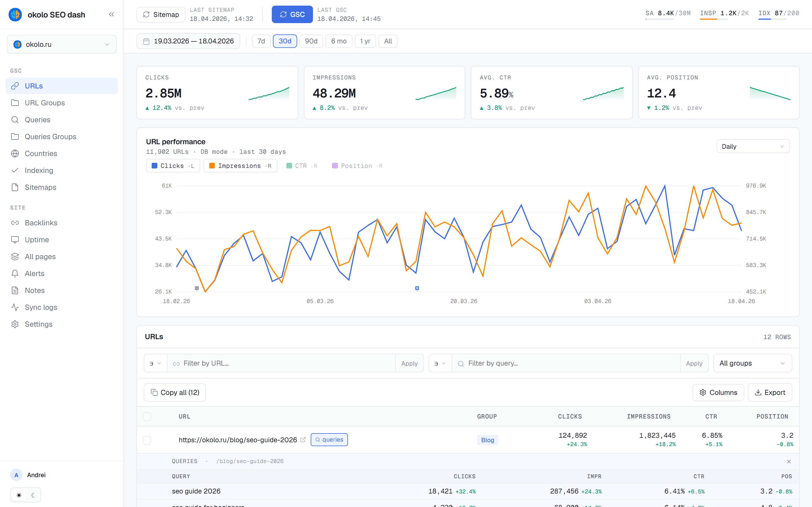Image resolution: width=812 pixels, height=507 pixels.
Task: Click Export button
Action: [770, 392]
